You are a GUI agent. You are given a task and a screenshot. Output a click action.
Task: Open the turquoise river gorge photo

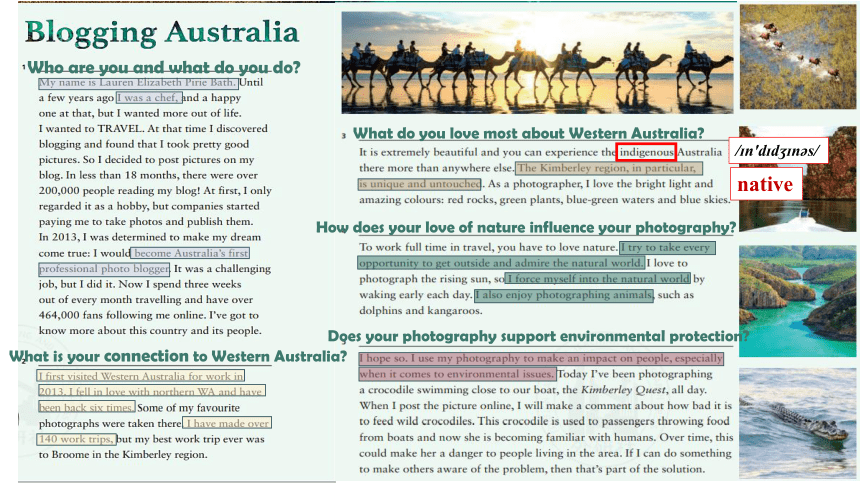point(797,300)
